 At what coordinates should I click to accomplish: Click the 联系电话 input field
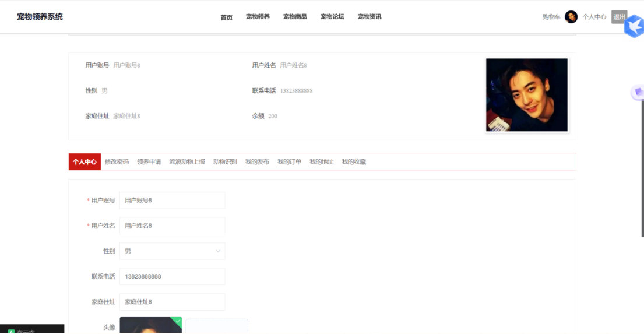(172, 276)
